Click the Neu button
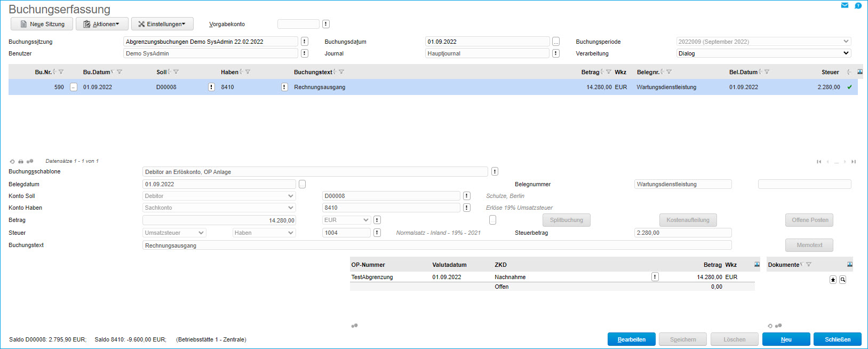Viewport: 868px width, 349px height. (786, 339)
